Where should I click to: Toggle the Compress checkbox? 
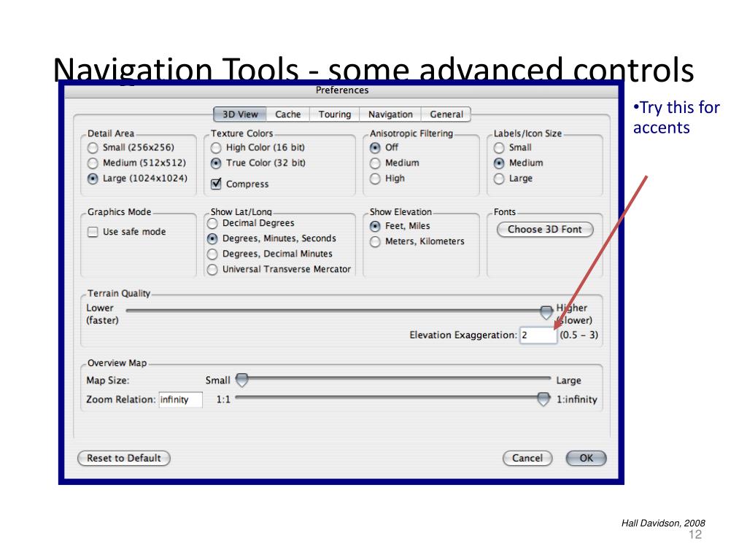click(216, 184)
